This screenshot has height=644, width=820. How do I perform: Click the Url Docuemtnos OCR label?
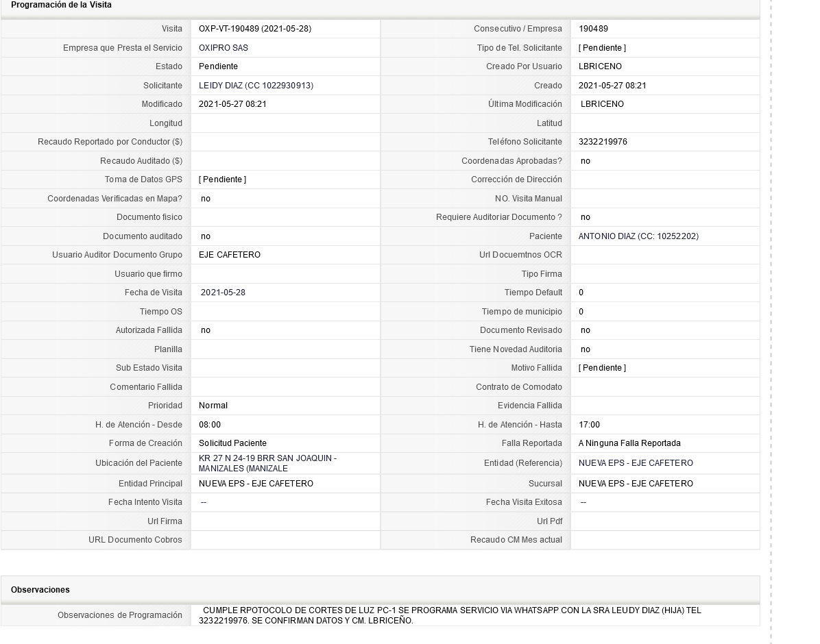pos(520,255)
